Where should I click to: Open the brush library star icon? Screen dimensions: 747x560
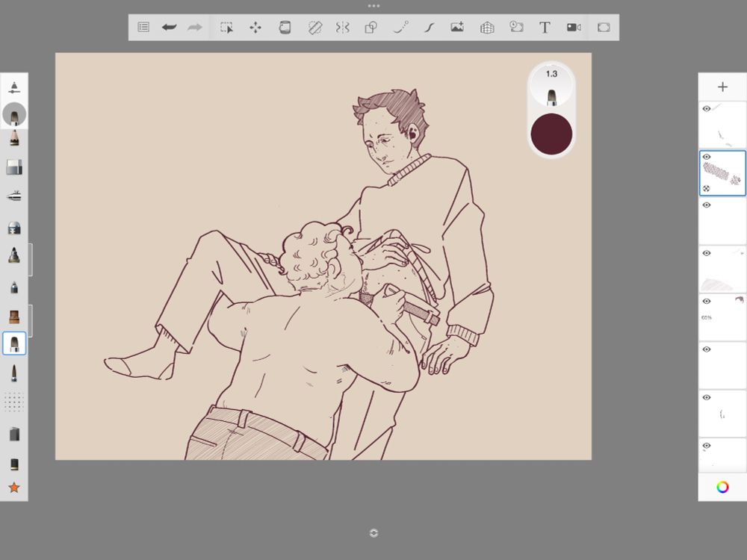13,489
